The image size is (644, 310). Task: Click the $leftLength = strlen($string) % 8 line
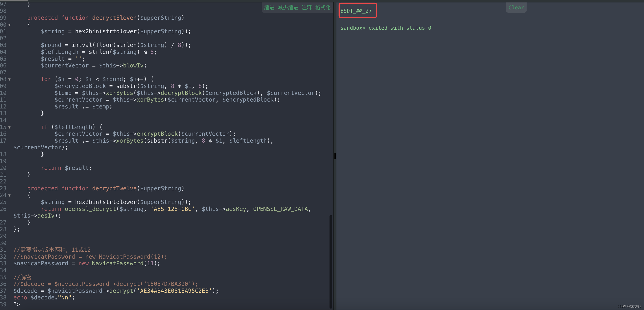pyautogui.click(x=99, y=52)
